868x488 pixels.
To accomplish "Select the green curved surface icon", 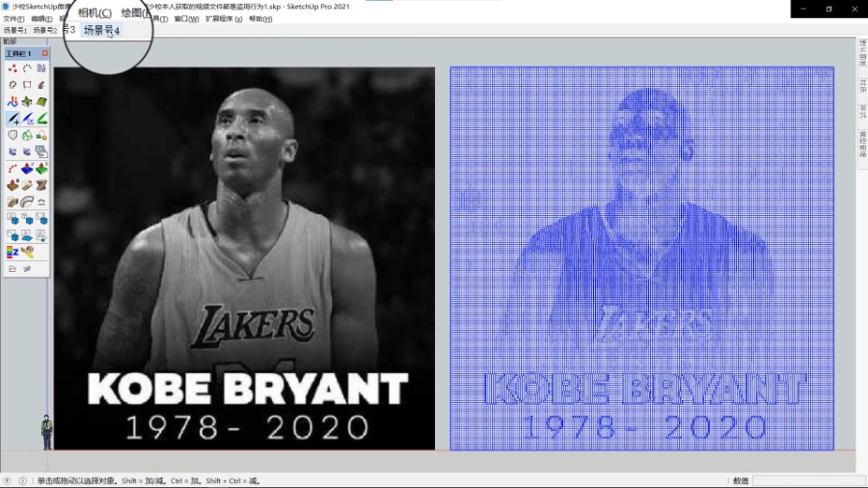I will (41, 102).
